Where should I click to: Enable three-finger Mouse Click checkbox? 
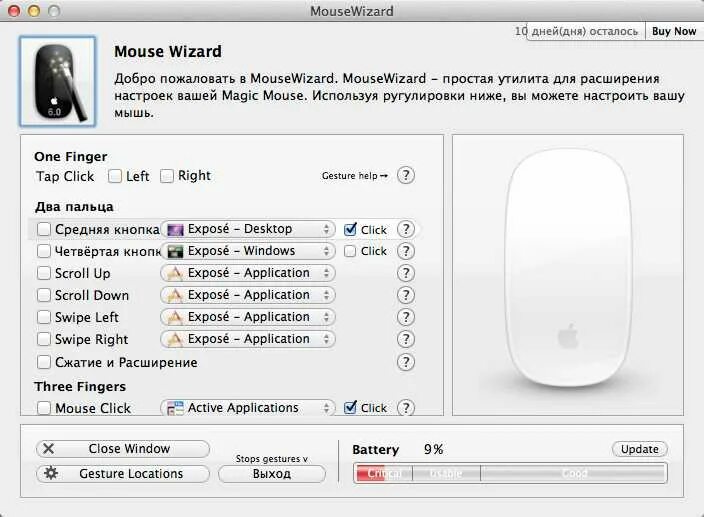click(x=44, y=408)
